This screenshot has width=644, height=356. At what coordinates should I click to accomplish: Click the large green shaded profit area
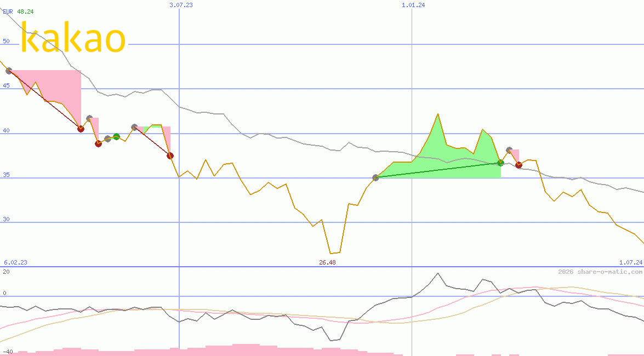click(438, 159)
